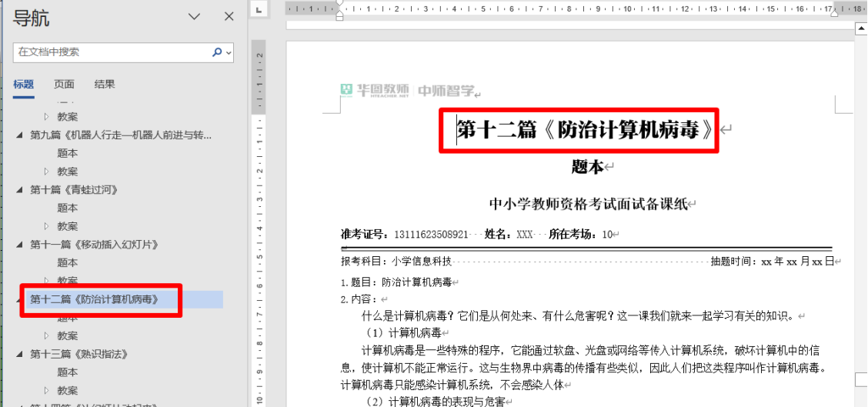Screen dimensions: 868x407
Task: Click the first line indent marker on ruler
Action: pos(339,5)
